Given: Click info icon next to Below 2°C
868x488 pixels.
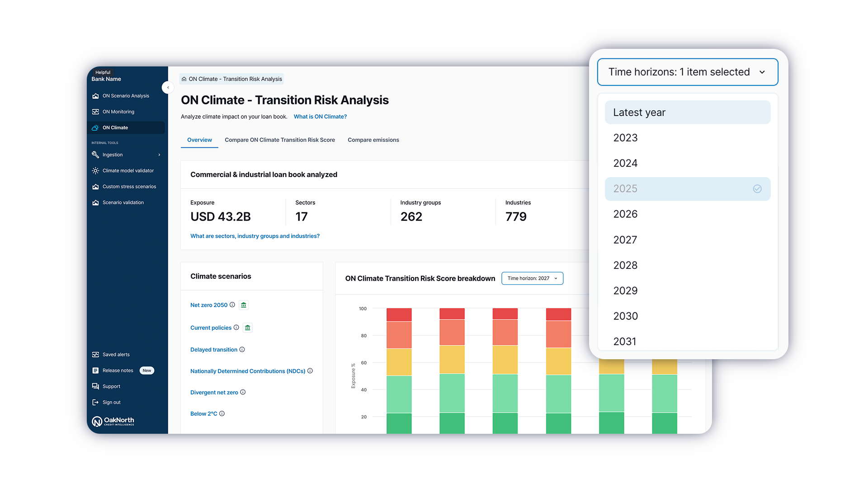Looking at the screenshot, I should (x=222, y=413).
